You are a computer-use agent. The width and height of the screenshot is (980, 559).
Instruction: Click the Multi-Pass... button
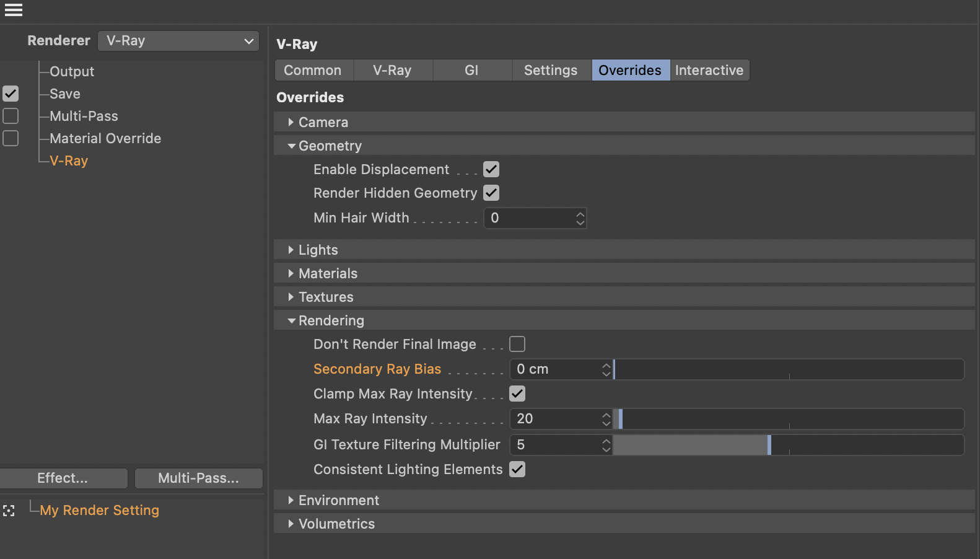[198, 478]
